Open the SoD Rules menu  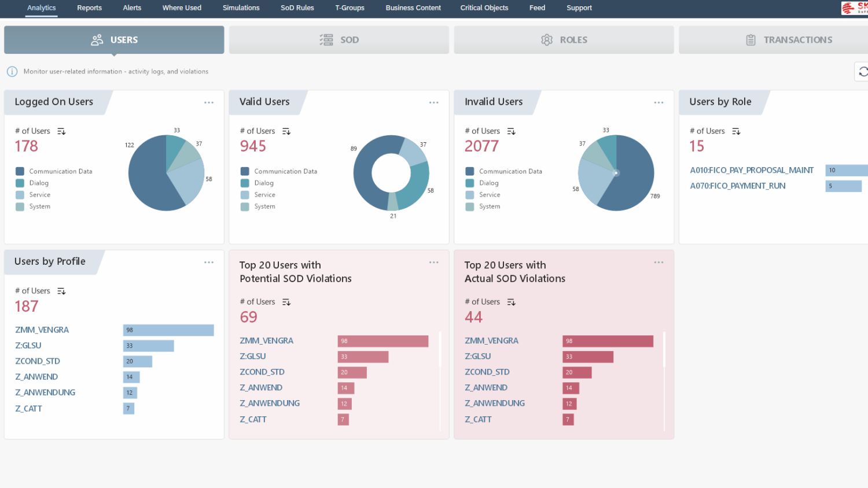pyautogui.click(x=297, y=8)
